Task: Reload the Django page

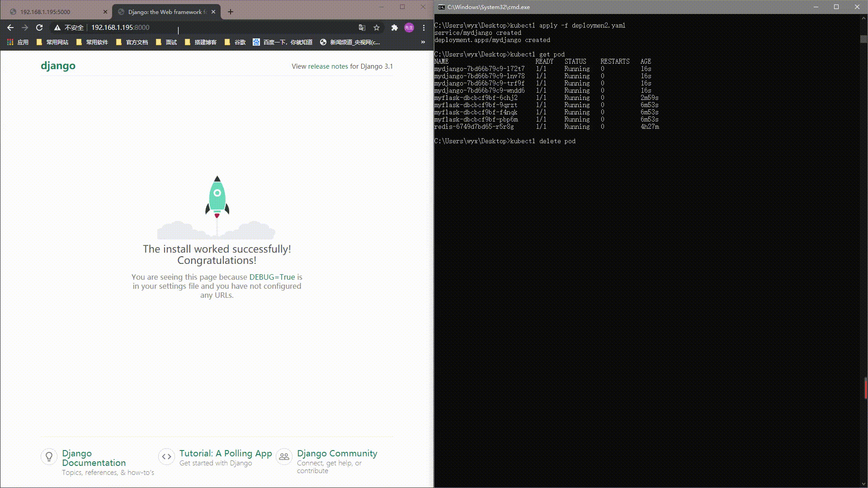Action: (39, 28)
